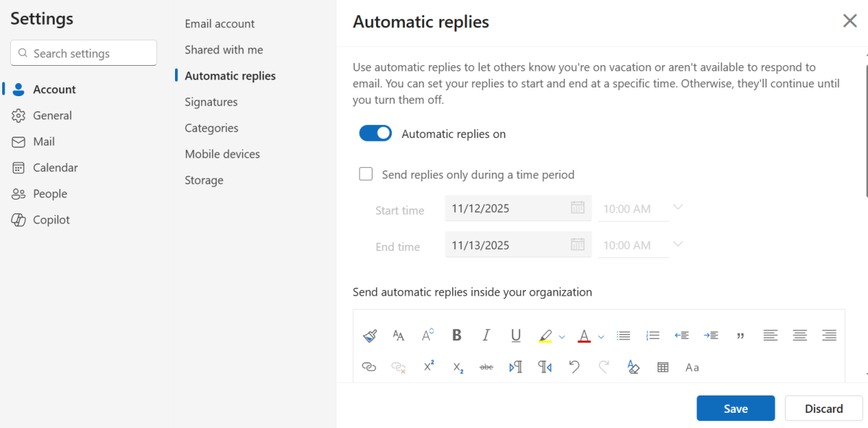Select the Superscript icon
Image resolution: width=868 pixels, height=428 pixels.
tap(428, 367)
